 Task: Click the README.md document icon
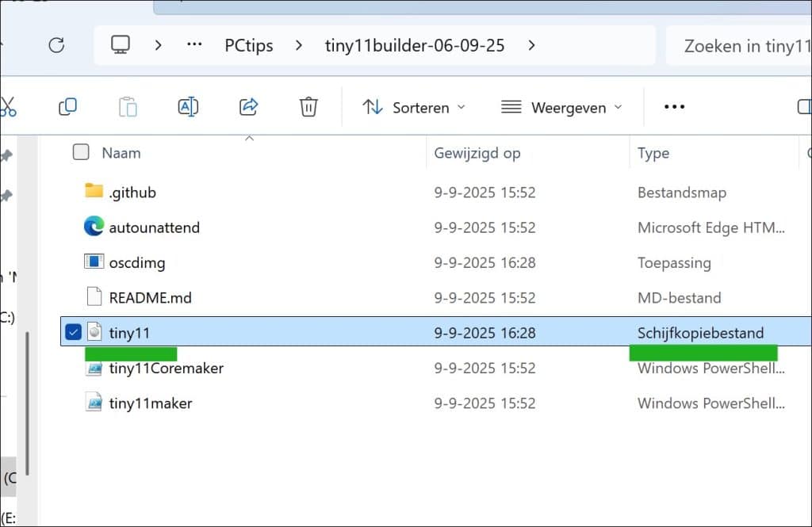click(x=94, y=296)
